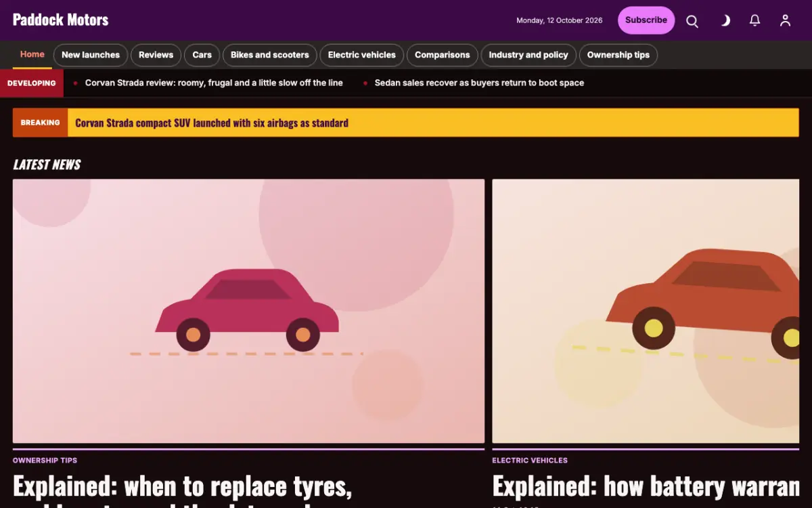Open ELECTRIC VEHICLES category label on article
The width and height of the screenshot is (812, 508).
(x=530, y=461)
